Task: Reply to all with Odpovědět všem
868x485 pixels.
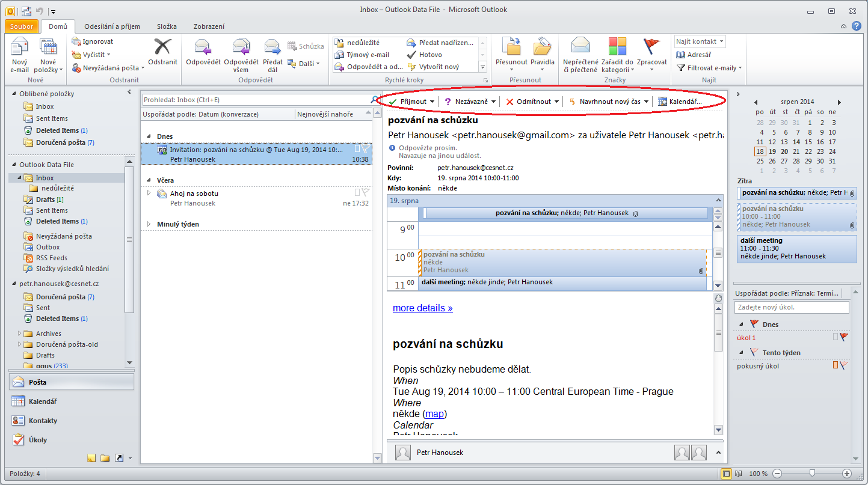Action: pos(241,56)
